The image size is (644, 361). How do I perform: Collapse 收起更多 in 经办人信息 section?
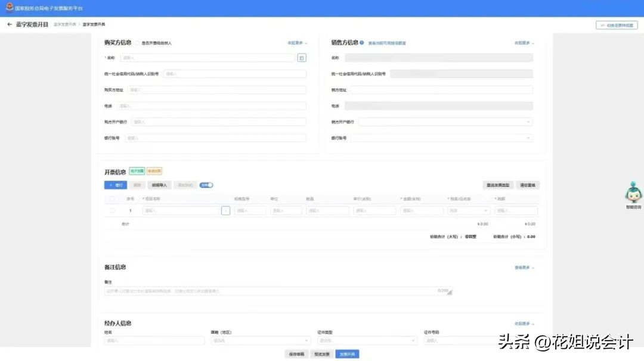(524, 323)
